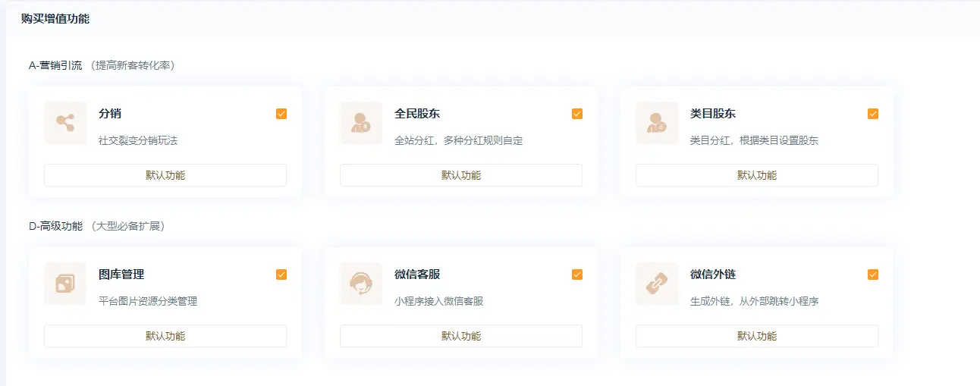The width and height of the screenshot is (980, 386).
Task: Uncheck the 分销 checkbox
Action: (x=281, y=114)
